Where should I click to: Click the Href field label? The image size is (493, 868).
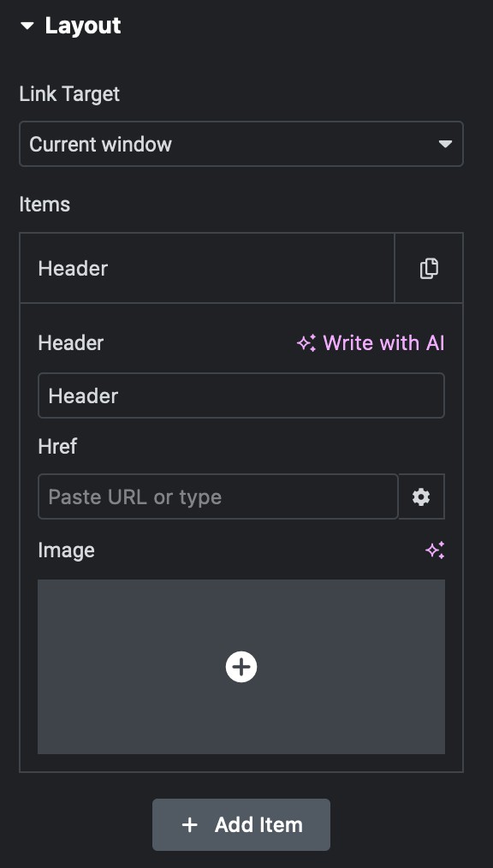click(57, 446)
